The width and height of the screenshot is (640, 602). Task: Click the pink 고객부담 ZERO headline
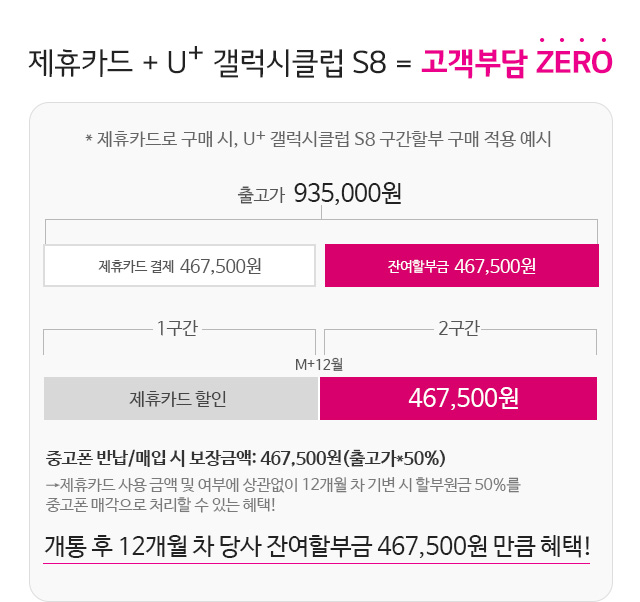(516, 62)
